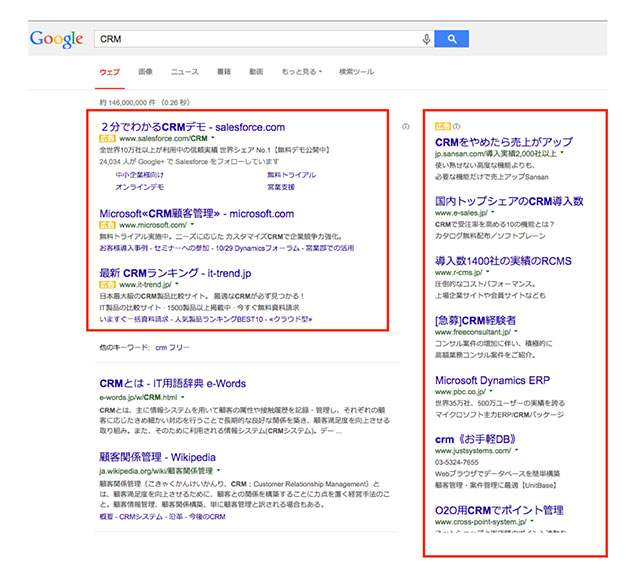Click the yellow ad badge under Salesforce result
The image size is (636, 578).
[108, 138]
